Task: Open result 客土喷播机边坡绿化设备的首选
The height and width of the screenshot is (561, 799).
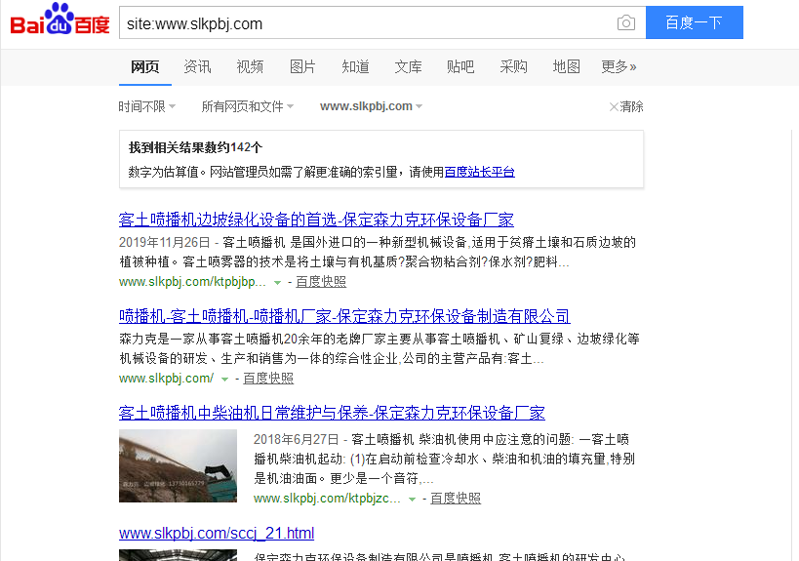Action: 316,220
